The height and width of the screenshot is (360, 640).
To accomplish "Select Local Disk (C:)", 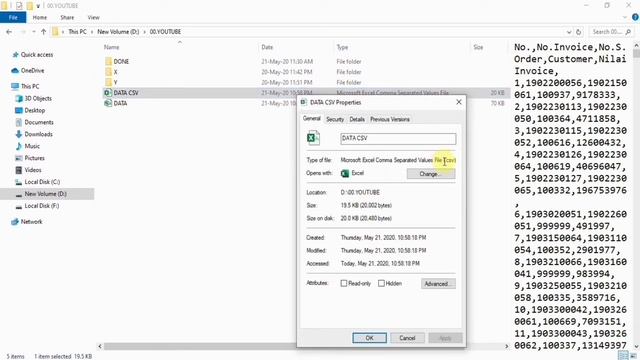I will (42, 182).
